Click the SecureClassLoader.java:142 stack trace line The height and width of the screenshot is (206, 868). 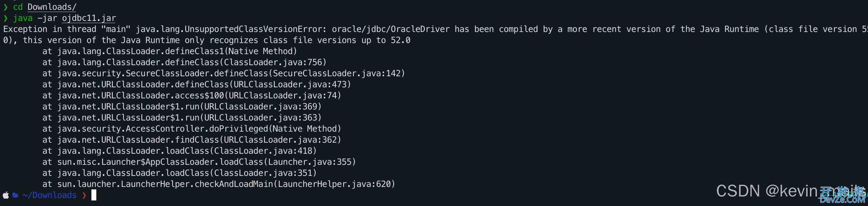(224, 73)
